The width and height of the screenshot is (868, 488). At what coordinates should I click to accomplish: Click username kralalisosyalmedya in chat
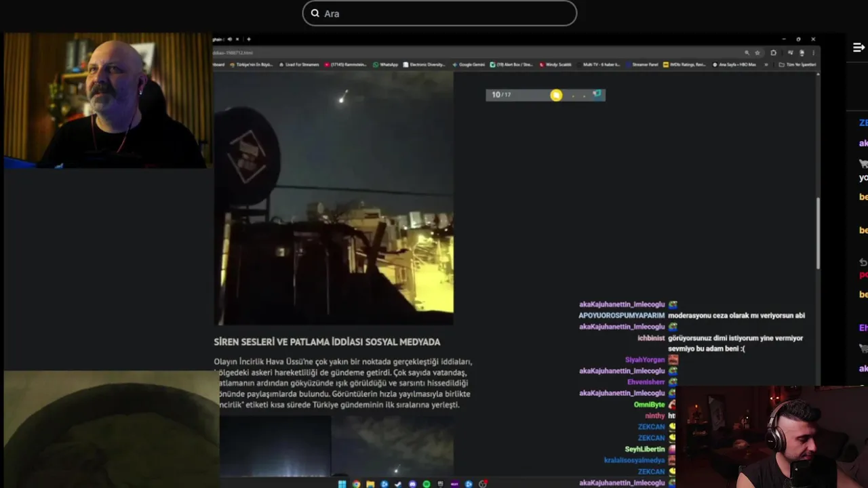coord(634,460)
